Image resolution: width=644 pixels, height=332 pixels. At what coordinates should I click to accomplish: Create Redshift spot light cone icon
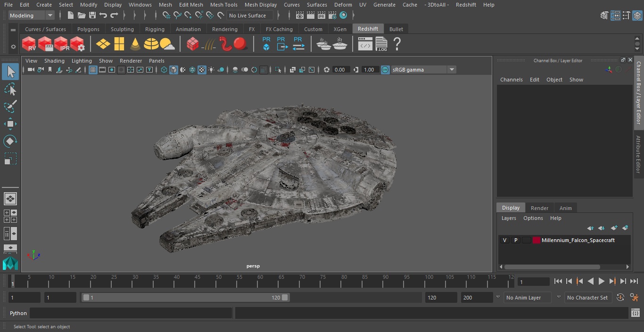(135, 44)
